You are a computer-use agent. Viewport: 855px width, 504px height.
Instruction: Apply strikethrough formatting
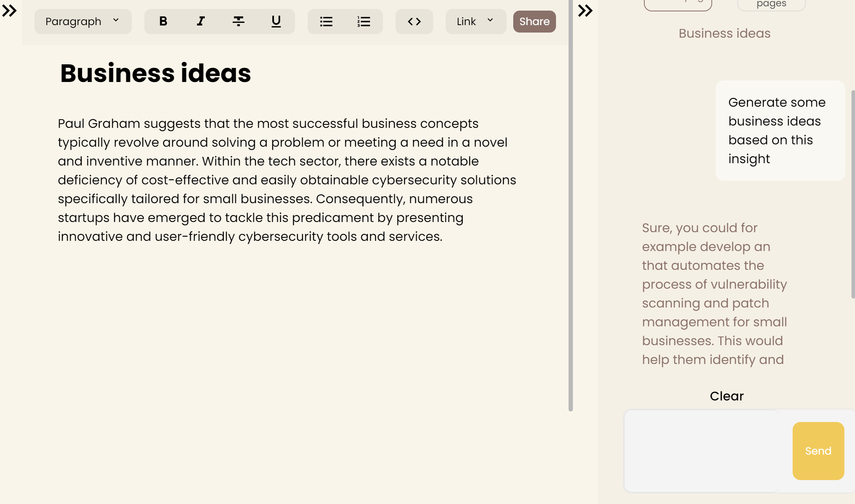click(x=238, y=21)
